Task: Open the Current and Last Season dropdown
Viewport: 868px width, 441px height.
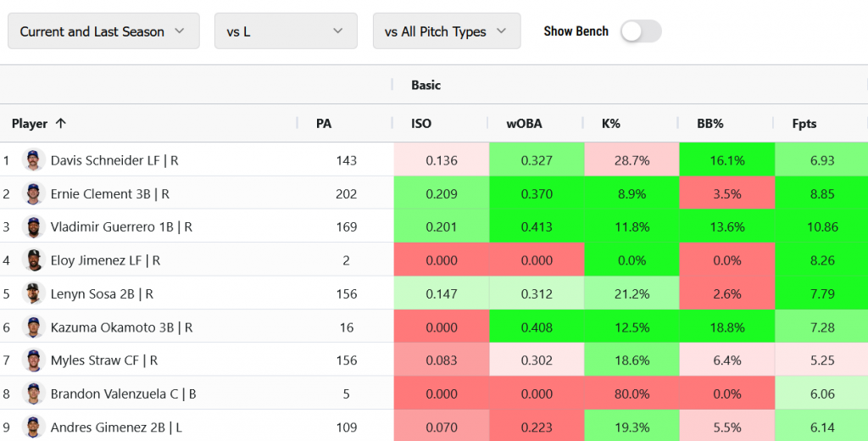Action: pos(103,31)
